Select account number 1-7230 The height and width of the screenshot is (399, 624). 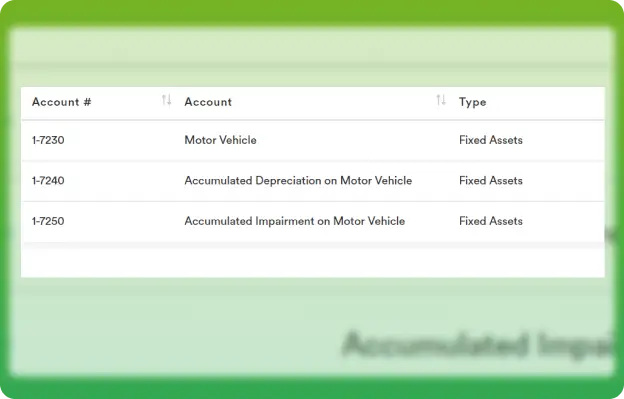coord(48,140)
